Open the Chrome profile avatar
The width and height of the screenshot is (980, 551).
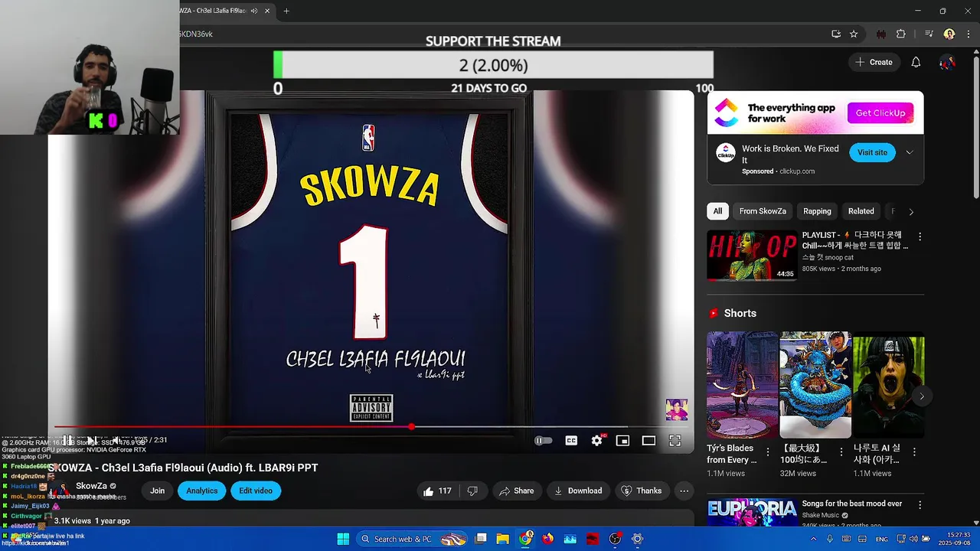pyautogui.click(x=949, y=34)
